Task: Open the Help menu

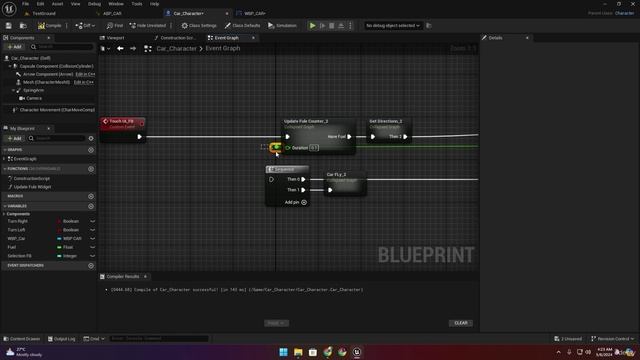Action: click(x=154, y=4)
